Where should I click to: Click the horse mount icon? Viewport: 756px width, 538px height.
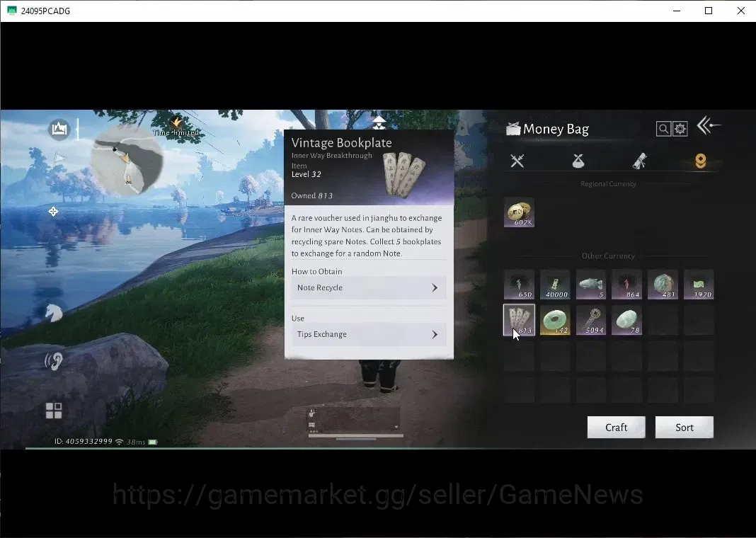[x=54, y=313]
